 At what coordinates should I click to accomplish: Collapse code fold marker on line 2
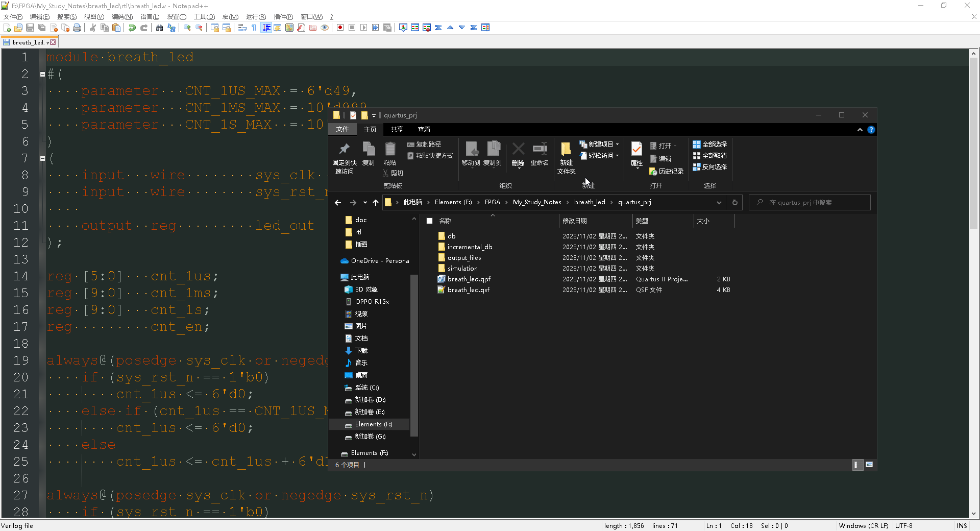click(x=42, y=74)
